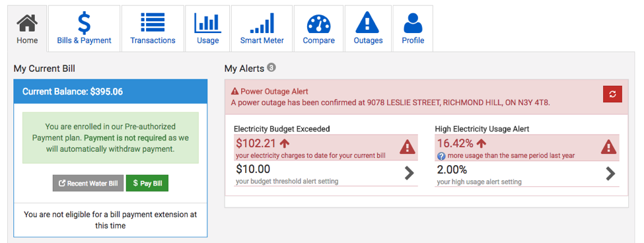Click the Home house icon
644x243 pixels.
click(27, 23)
